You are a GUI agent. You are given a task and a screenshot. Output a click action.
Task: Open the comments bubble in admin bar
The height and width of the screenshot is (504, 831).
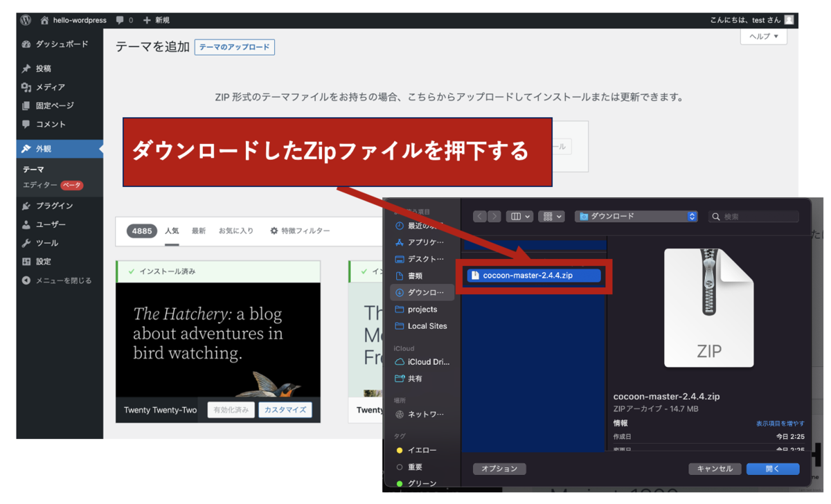[120, 20]
